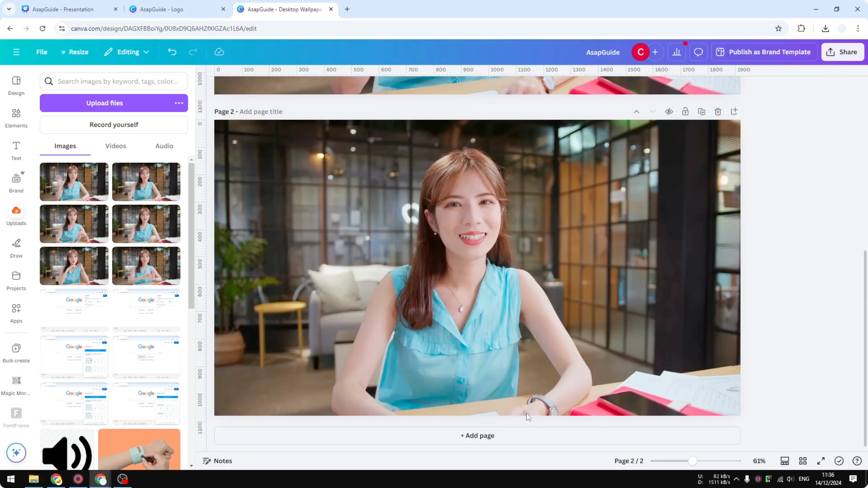Collapse the browser tab list arrow
The width and height of the screenshot is (868, 488).
[x=9, y=9]
